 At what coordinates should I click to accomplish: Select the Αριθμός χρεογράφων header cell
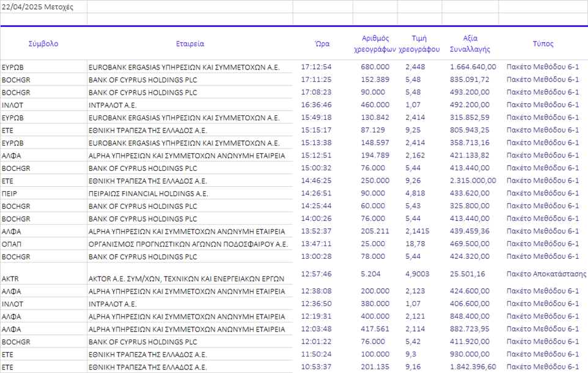(375, 44)
